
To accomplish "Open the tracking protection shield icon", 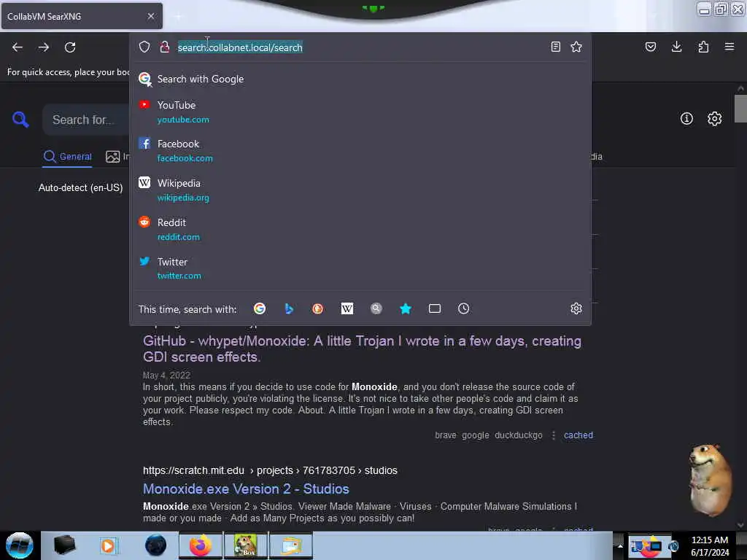I will point(144,47).
